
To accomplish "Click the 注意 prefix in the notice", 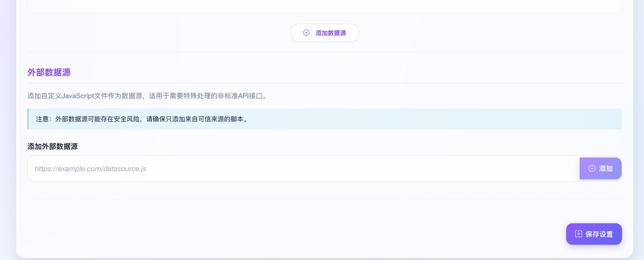I will point(42,119).
